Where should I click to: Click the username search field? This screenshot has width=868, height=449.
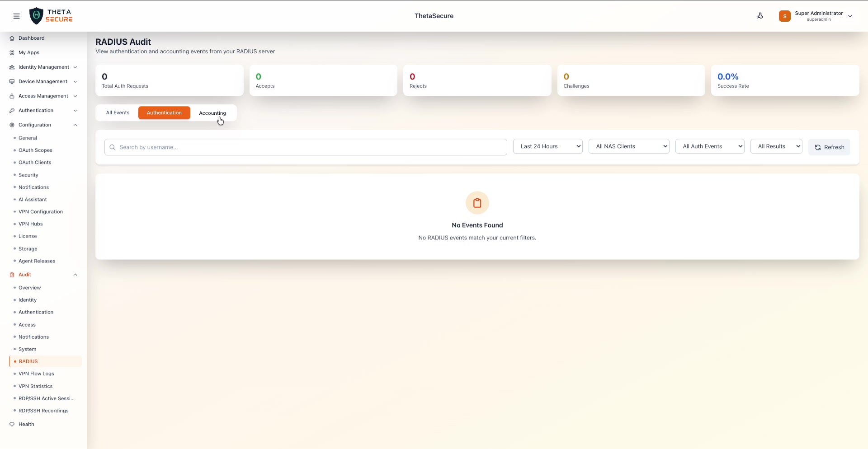306,147
